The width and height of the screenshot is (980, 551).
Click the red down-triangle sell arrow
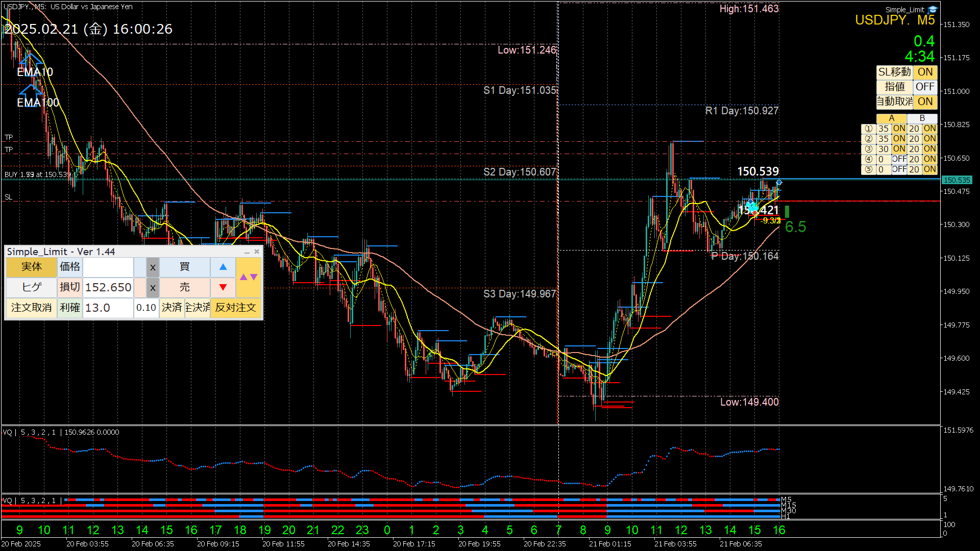pos(223,287)
